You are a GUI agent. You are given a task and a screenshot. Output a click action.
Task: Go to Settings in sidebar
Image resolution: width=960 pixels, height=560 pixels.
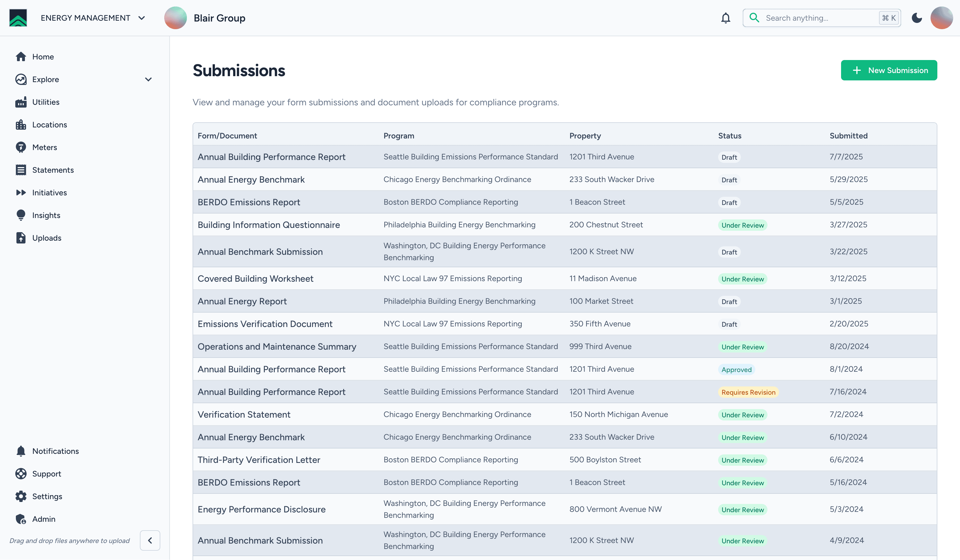(x=47, y=496)
